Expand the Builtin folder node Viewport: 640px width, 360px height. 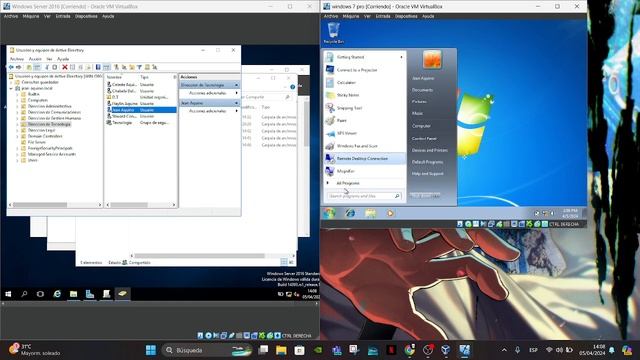pyautogui.click(x=17, y=94)
